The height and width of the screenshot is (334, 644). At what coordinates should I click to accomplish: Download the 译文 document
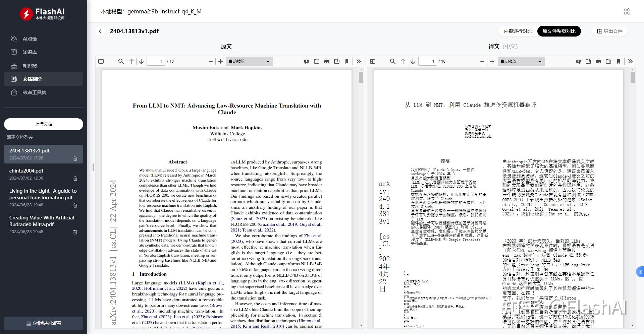[608, 61]
